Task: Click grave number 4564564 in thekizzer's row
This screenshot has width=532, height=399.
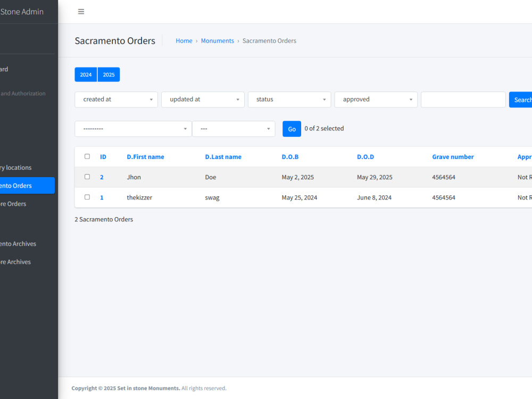Action: pos(444,197)
